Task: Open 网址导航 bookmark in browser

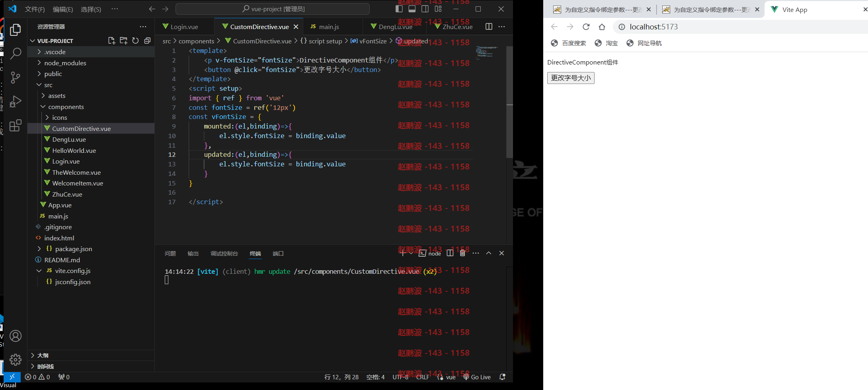Action: [644, 43]
